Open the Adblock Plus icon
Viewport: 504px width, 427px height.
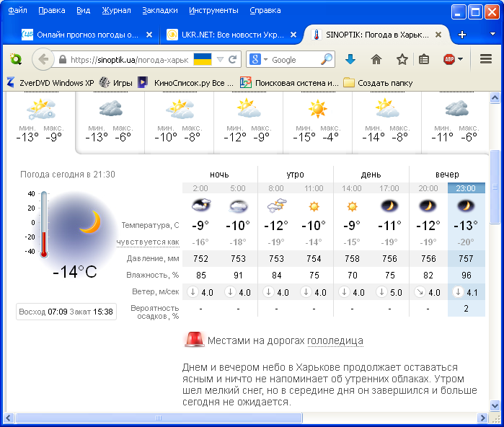[448, 59]
